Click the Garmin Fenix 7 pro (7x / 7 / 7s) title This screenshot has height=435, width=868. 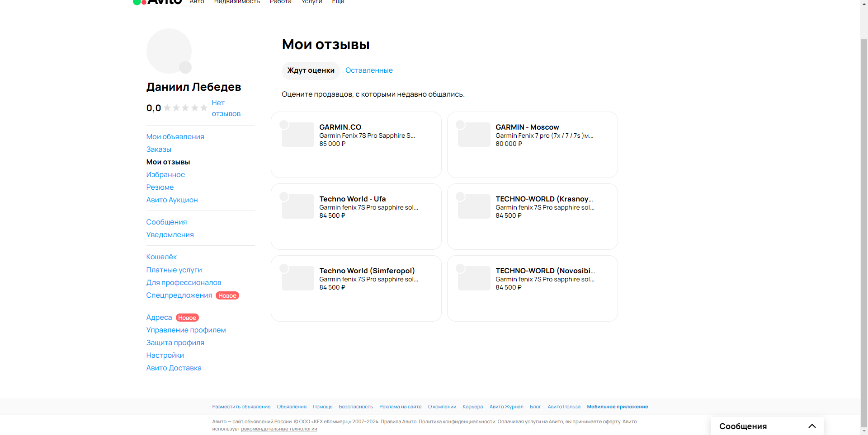544,136
